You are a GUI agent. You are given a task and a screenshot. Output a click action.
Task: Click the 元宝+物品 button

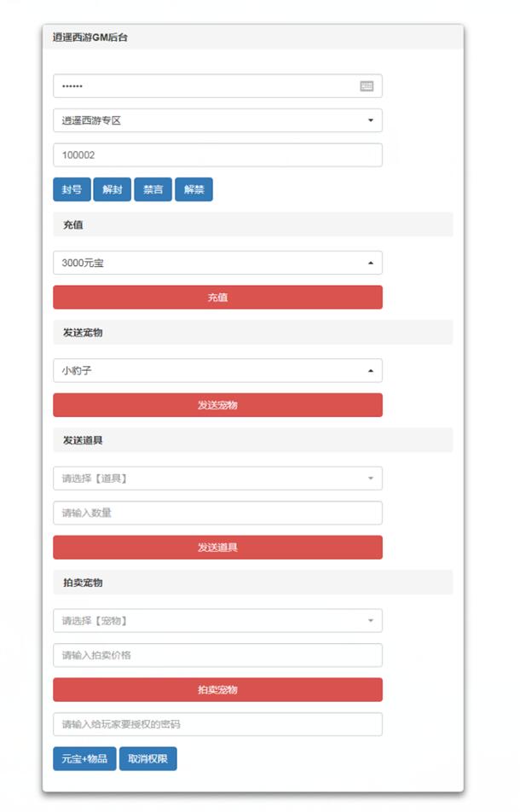84,759
